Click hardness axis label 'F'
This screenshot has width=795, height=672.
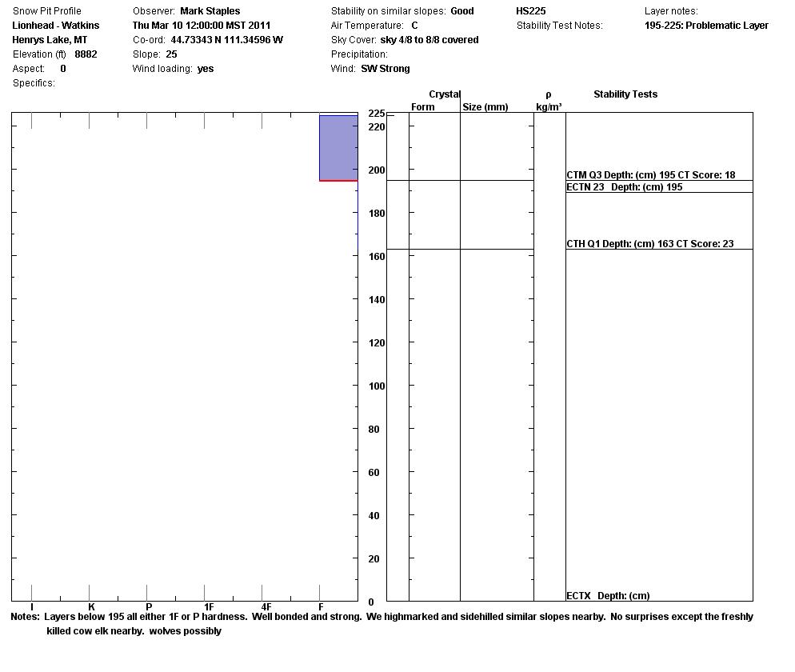[x=321, y=607]
